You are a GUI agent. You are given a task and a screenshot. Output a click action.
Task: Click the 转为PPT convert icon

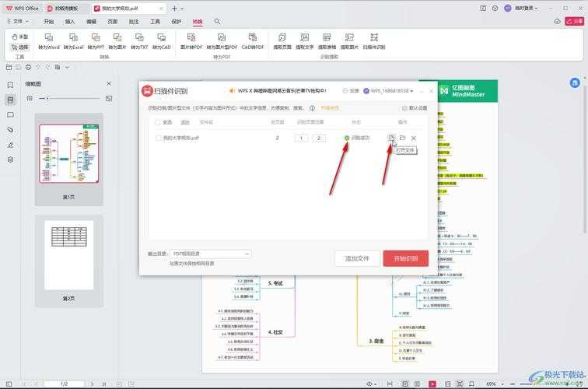96,41
